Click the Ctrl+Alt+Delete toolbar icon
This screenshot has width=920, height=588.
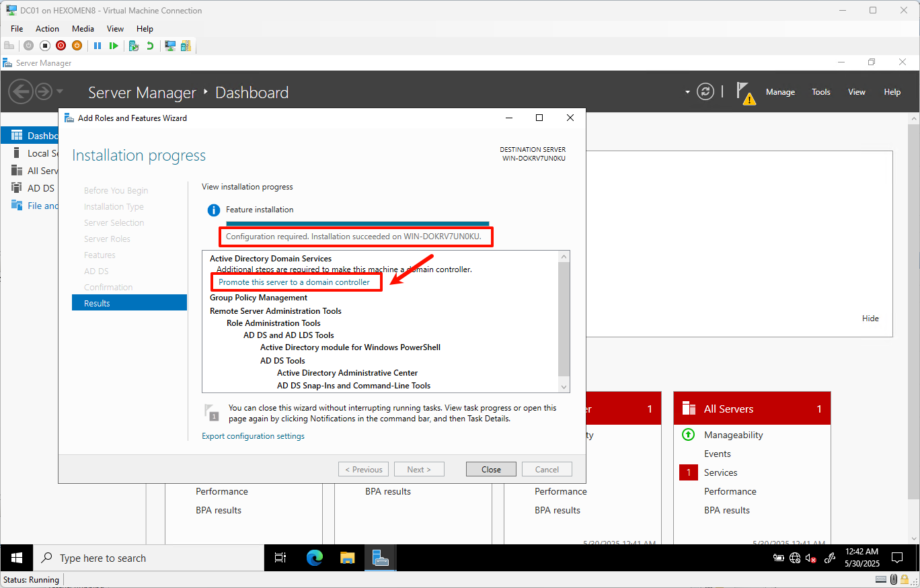(x=9, y=46)
